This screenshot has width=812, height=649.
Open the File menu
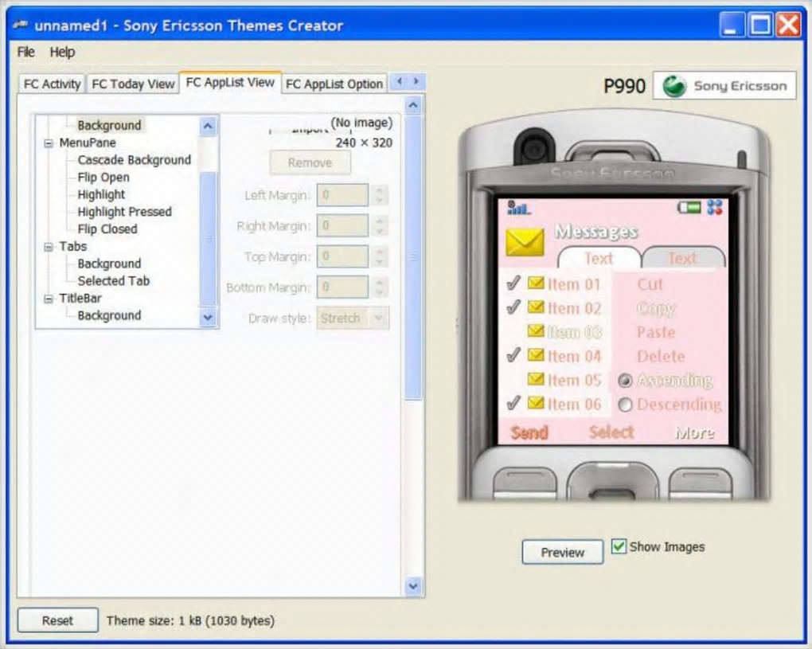(x=26, y=53)
